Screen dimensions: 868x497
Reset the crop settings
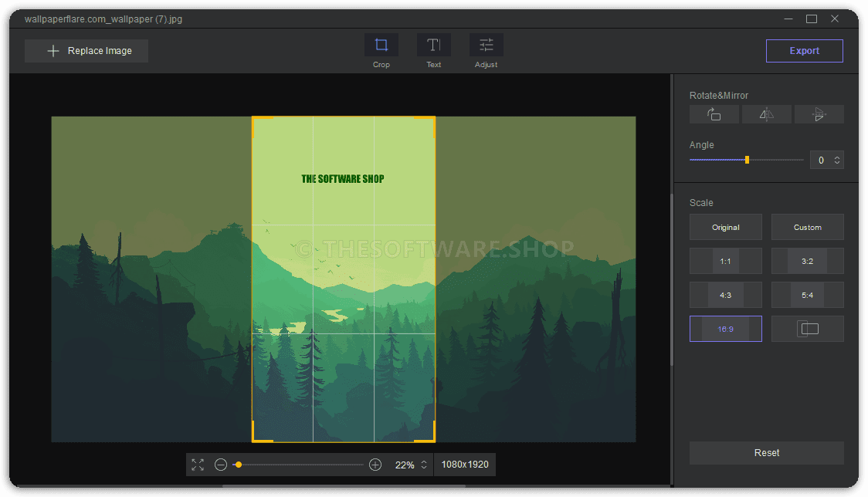point(767,453)
